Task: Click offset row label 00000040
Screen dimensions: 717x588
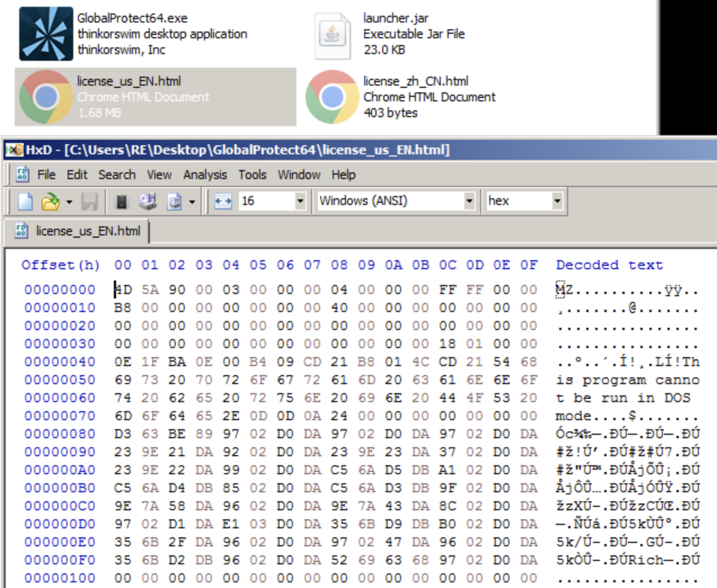Action: (x=59, y=362)
